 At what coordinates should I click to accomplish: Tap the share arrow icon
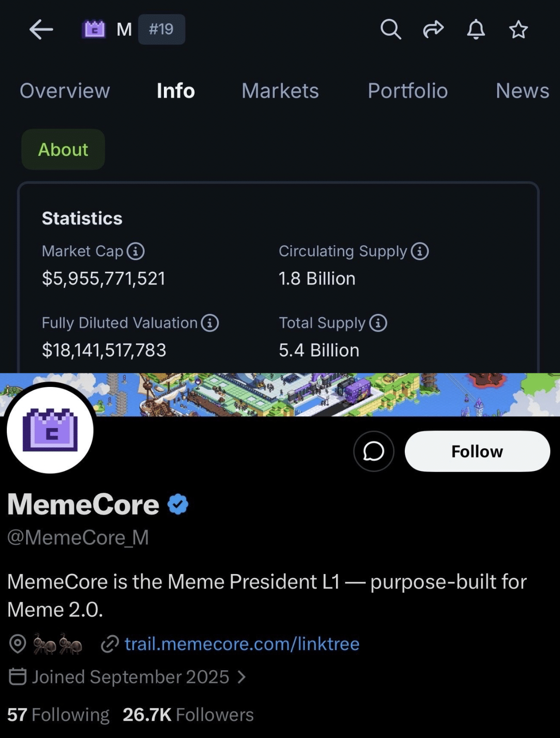coord(433,30)
